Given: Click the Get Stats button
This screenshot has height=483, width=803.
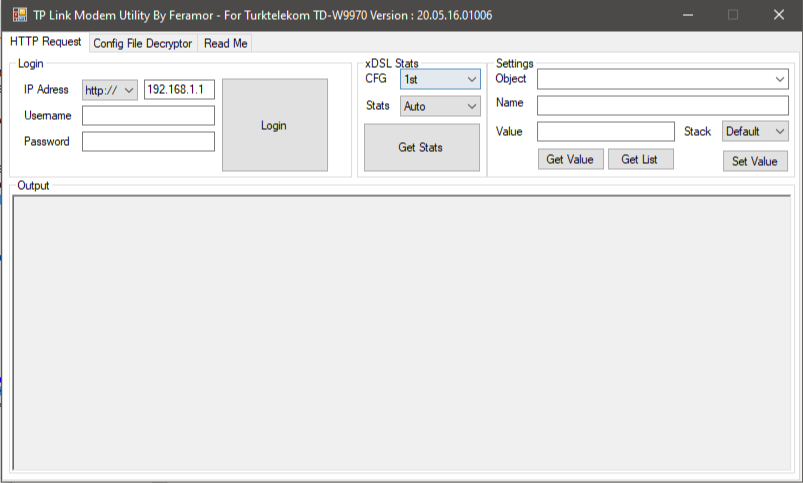Looking at the screenshot, I should [x=422, y=148].
